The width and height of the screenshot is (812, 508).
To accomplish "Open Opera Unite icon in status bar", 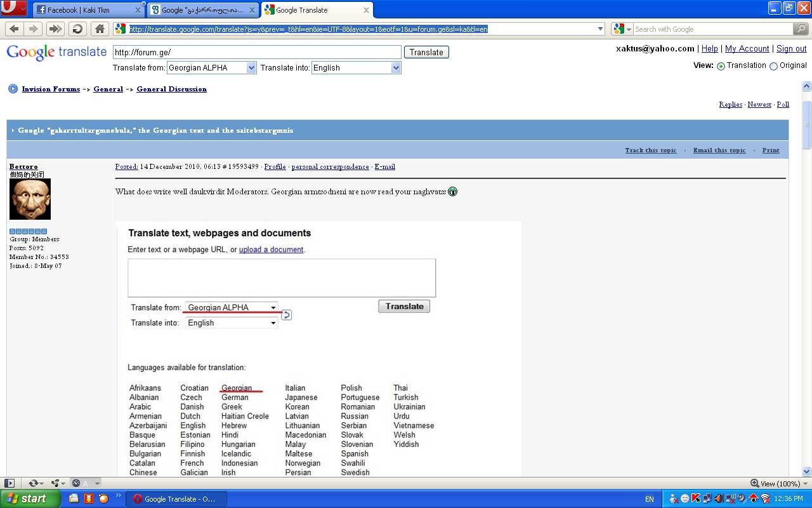I will (x=55, y=483).
